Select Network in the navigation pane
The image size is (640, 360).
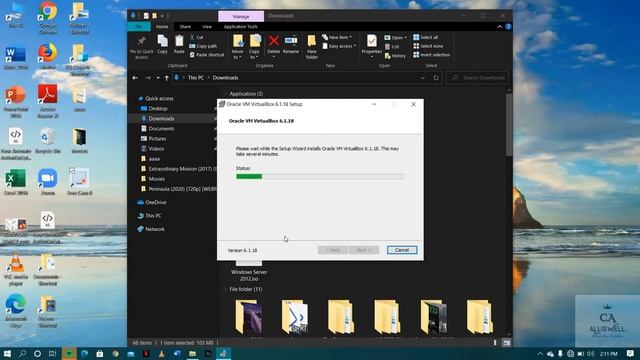click(x=155, y=229)
